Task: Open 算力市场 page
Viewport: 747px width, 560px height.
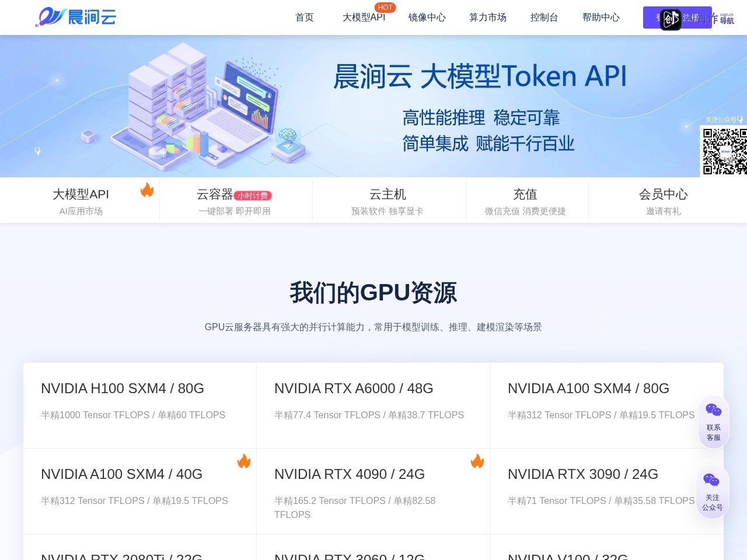Action: point(488,17)
